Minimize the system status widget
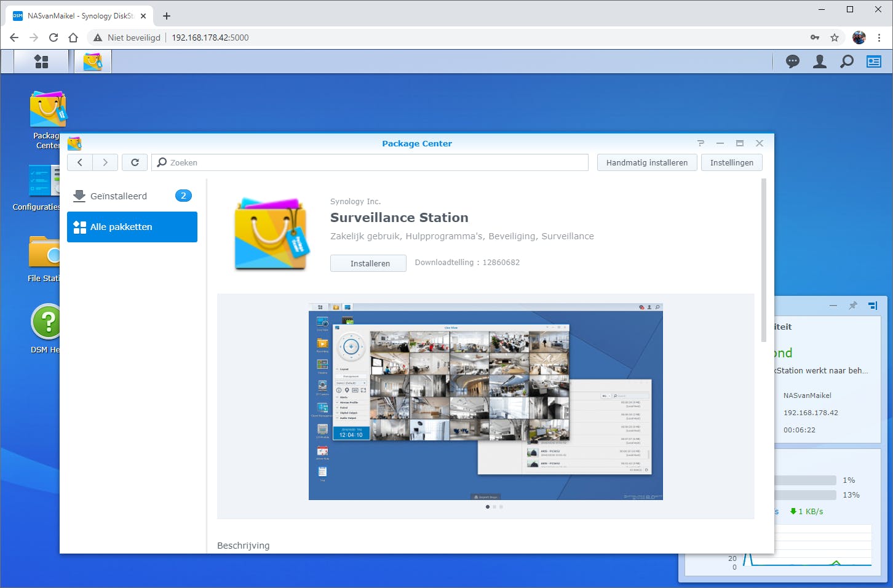893x588 pixels. tap(833, 306)
